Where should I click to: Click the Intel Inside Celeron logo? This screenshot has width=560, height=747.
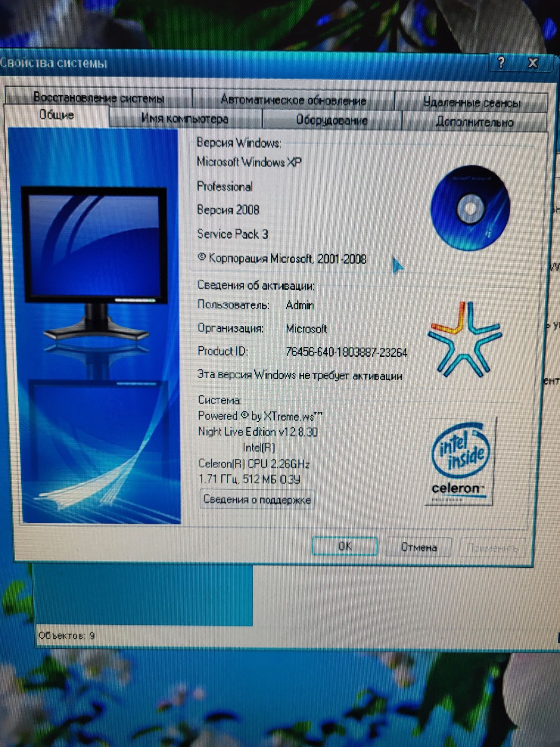(x=461, y=462)
